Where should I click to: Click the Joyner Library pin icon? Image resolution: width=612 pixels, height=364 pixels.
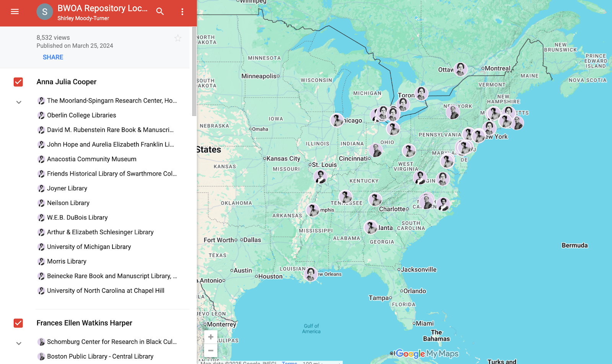coord(41,188)
